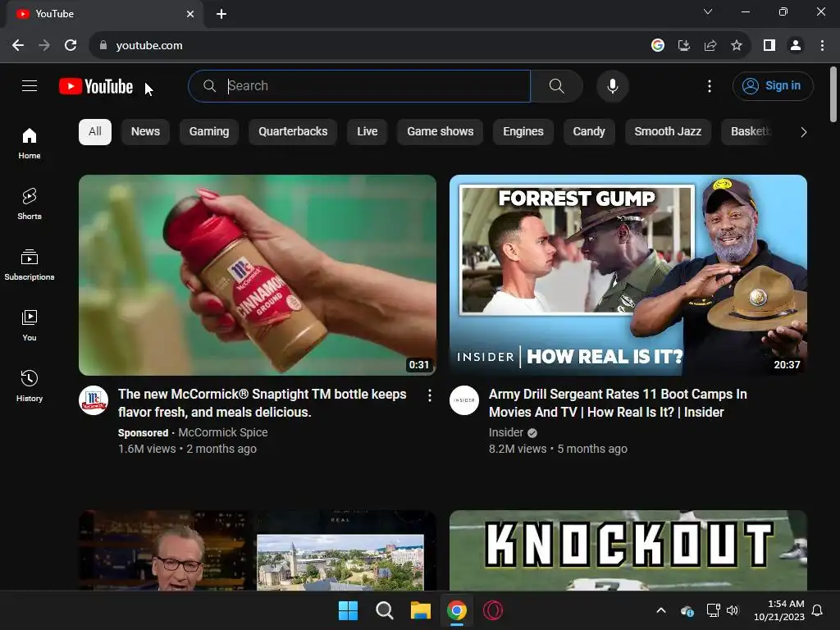The height and width of the screenshot is (630, 840).
Task: Play the KNOCKOUT football thumbnail
Action: tap(628, 550)
